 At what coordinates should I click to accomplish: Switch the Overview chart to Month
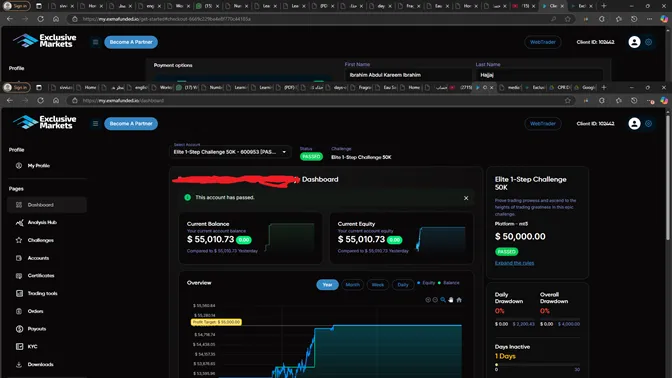352,285
